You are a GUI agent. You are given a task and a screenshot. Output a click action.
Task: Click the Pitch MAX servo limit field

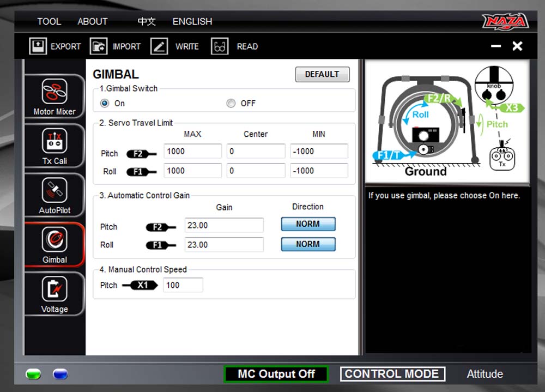pyautogui.click(x=192, y=151)
